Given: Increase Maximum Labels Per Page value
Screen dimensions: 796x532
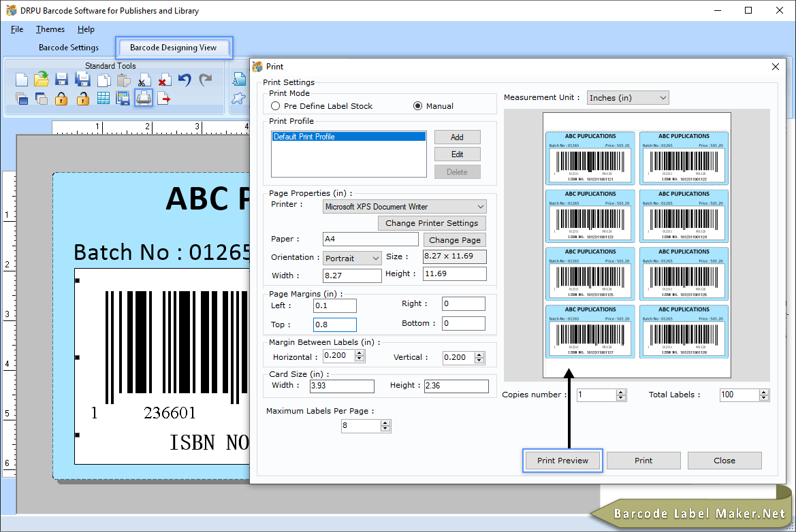Looking at the screenshot, I should pos(385,423).
